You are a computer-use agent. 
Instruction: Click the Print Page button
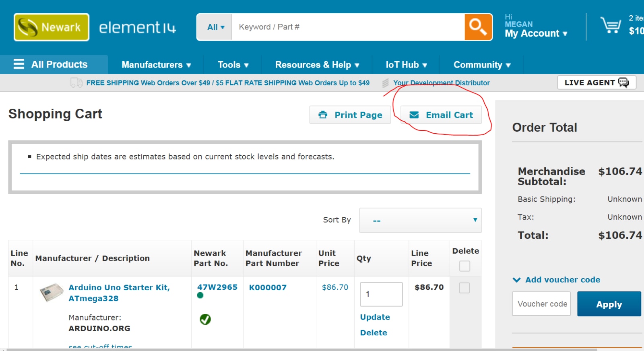point(350,115)
